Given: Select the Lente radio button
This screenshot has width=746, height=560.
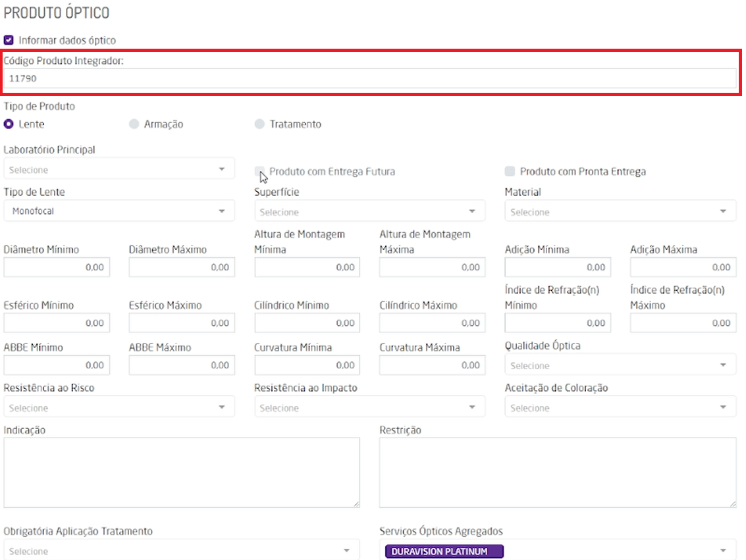Looking at the screenshot, I should coord(9,124).
